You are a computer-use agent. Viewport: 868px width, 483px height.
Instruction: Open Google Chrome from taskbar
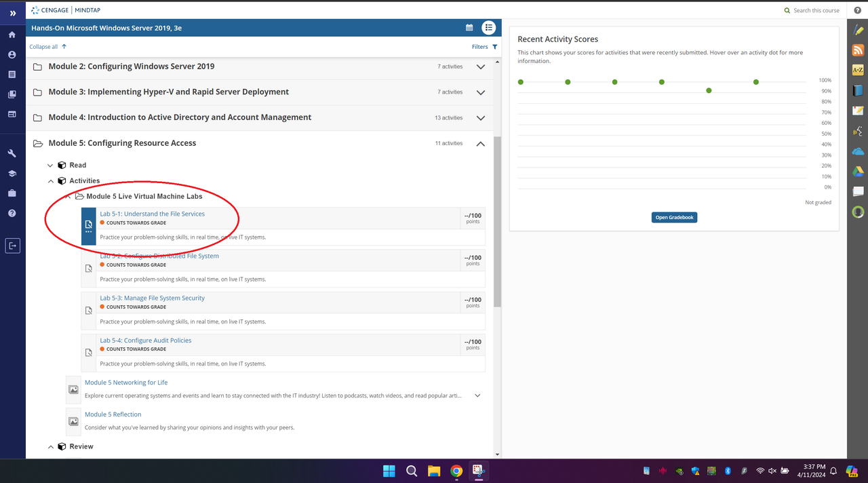pyautogui.click(x=456, y=471)
